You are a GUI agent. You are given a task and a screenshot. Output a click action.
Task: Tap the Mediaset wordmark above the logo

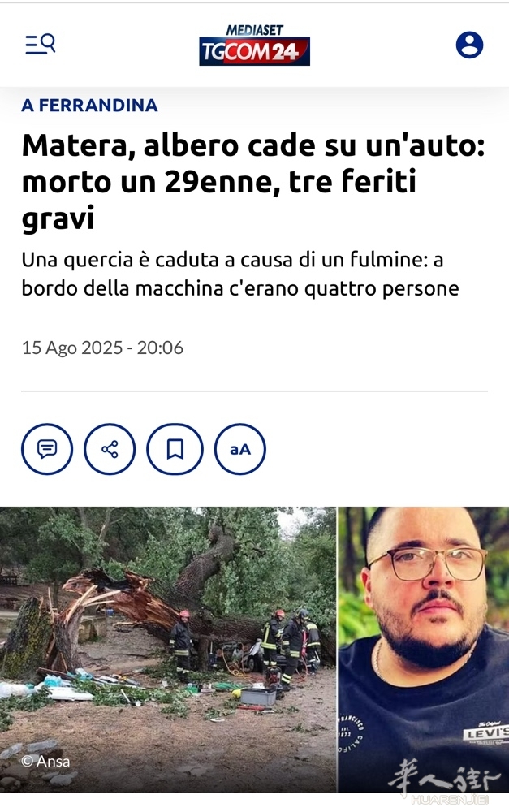click(x=255, y=30)
